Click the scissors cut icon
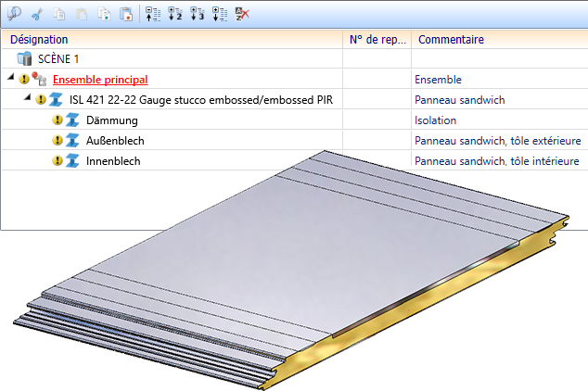588x391 pixels. pyautogui.click(x=37, y=14)
